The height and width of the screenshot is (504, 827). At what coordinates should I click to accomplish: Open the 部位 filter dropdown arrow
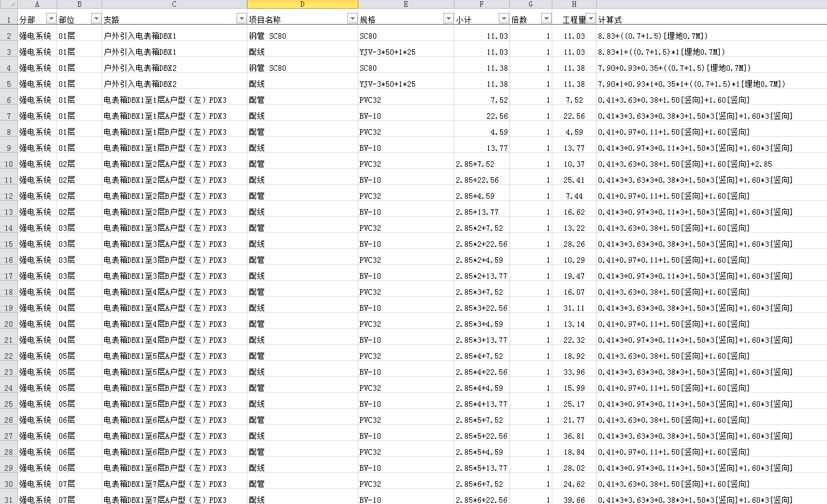[96, 19]
